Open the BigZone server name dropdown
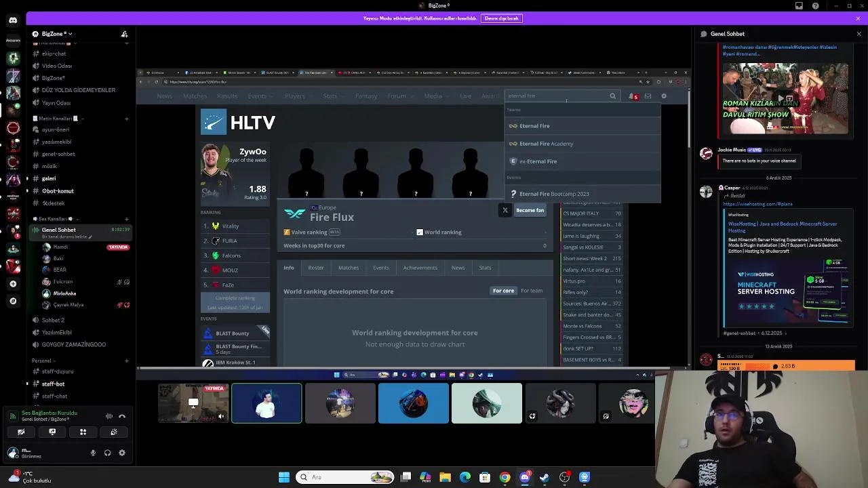 [x=57, y=34]
